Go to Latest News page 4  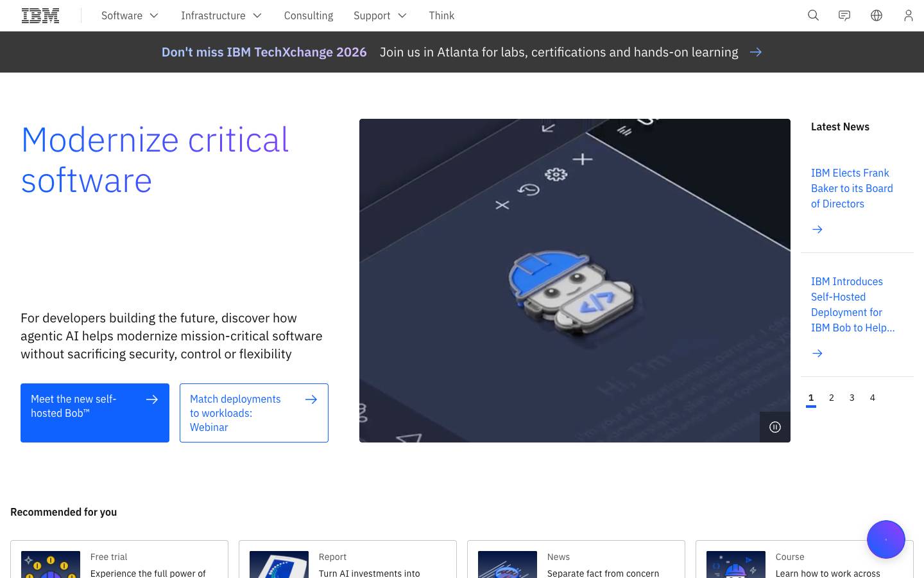[x=873, y=398]
